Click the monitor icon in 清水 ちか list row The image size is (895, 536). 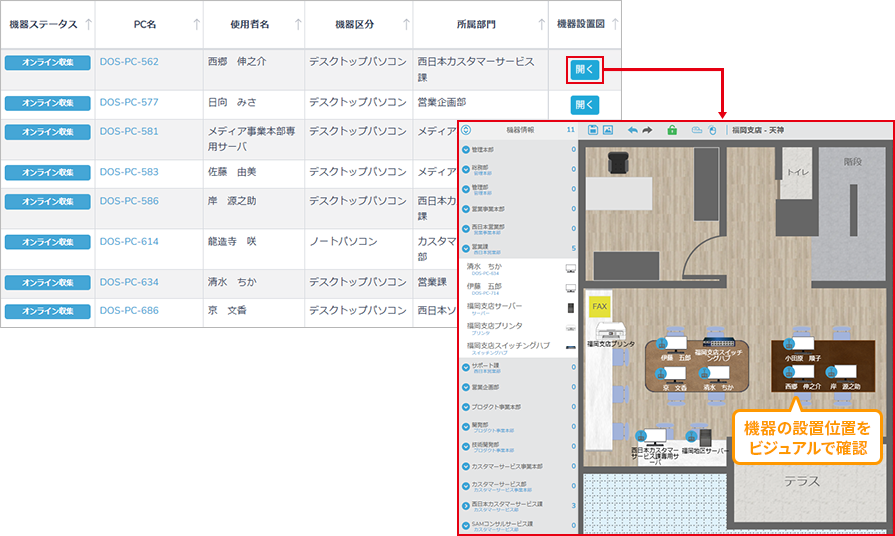click(570, 268)
